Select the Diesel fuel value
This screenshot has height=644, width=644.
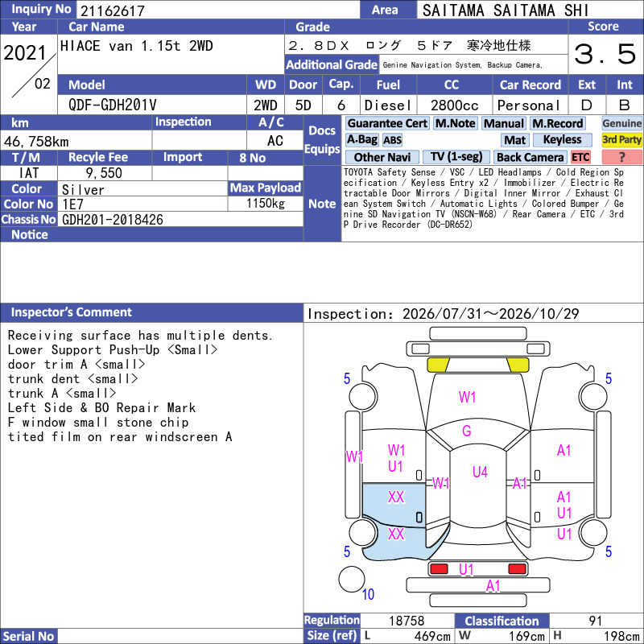click(388, 105)
